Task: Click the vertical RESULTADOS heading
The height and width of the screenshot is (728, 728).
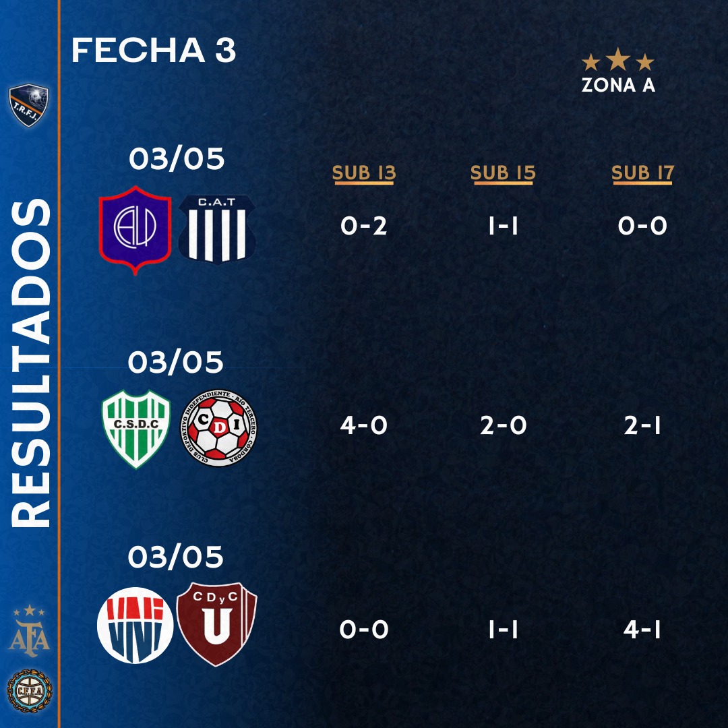Action: 31,364
